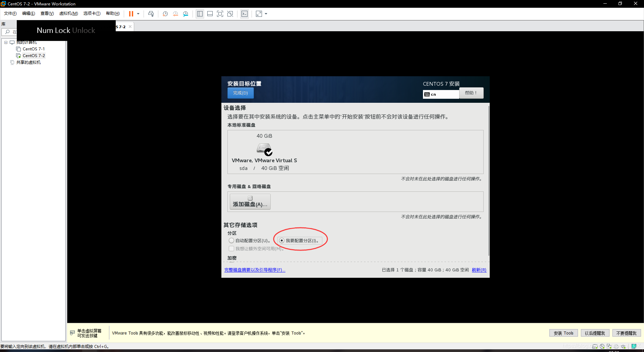The image size is (644, 352).
Task: Open the stretch display dropdown arrow
Action: pos(266,14)
